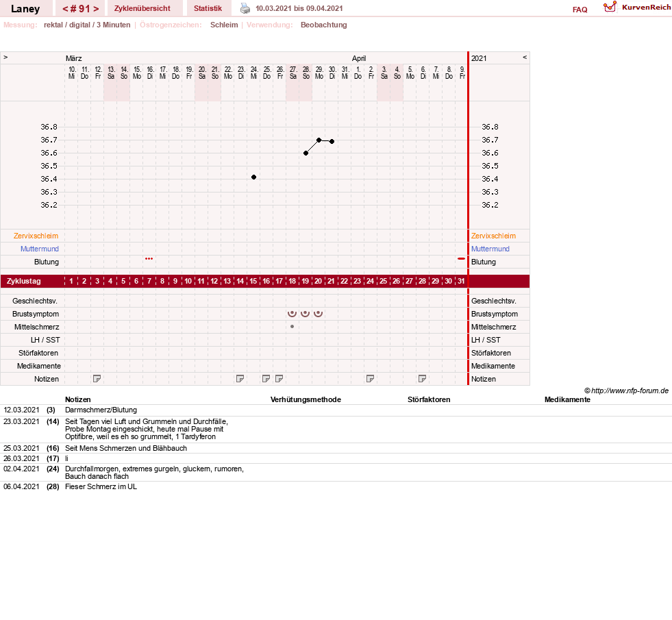The height and width of the screenshot is (620, 672).
Task: Click Mittelschmerz dot on cycle day 18
Action: click(293, 327)
